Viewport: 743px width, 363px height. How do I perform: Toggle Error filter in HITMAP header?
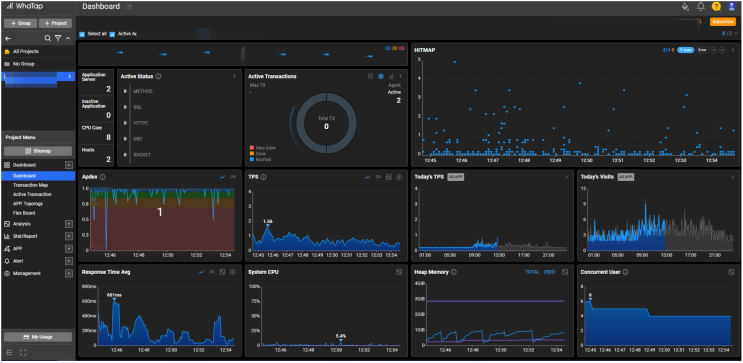tap(702, 50)
